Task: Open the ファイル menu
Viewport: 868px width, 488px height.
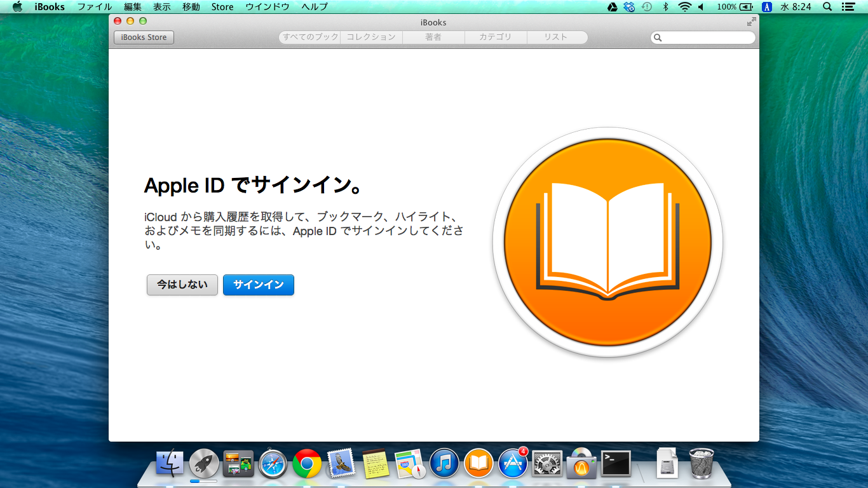Action: [x=95, y=7]
